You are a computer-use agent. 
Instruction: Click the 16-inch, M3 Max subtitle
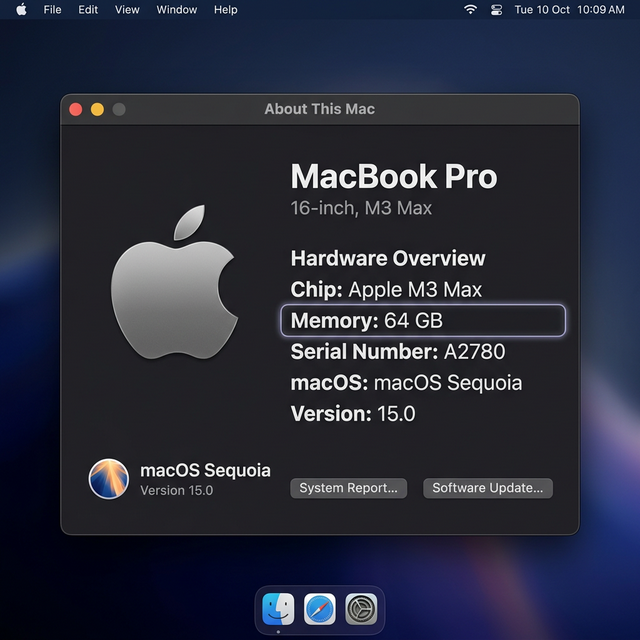coord(361,208)
